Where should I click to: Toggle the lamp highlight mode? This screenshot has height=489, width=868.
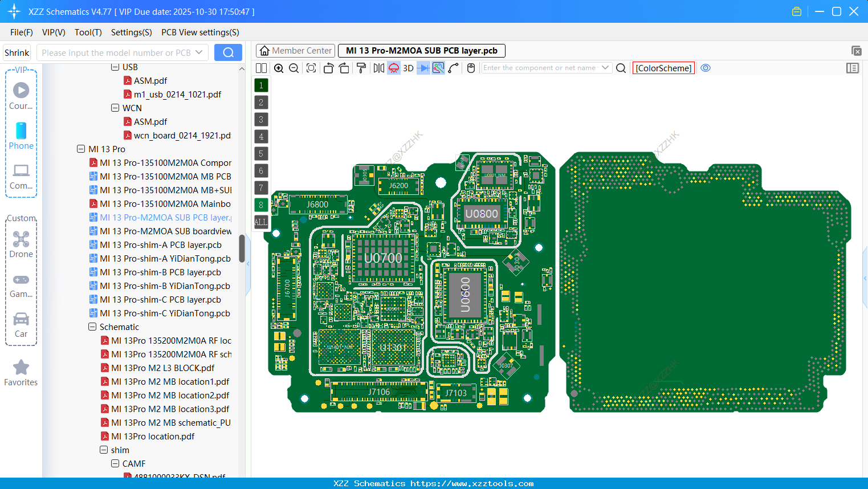click(393, 68)
